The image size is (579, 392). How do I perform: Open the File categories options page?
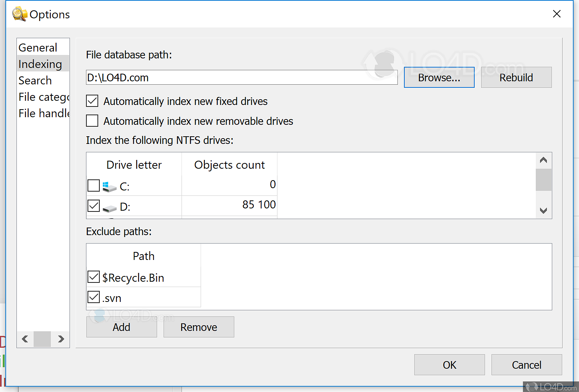pos(44,97)
